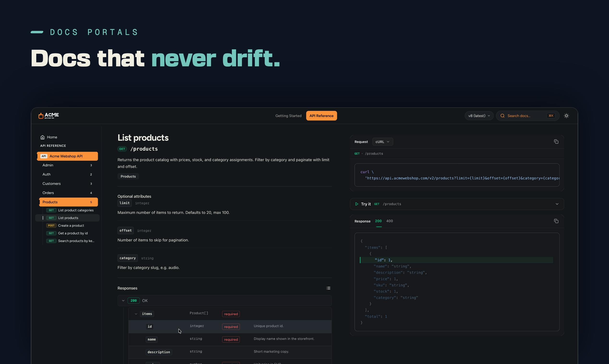Click the offset parameter name
This screenshot has width=609, height=364.
point(125,231)
